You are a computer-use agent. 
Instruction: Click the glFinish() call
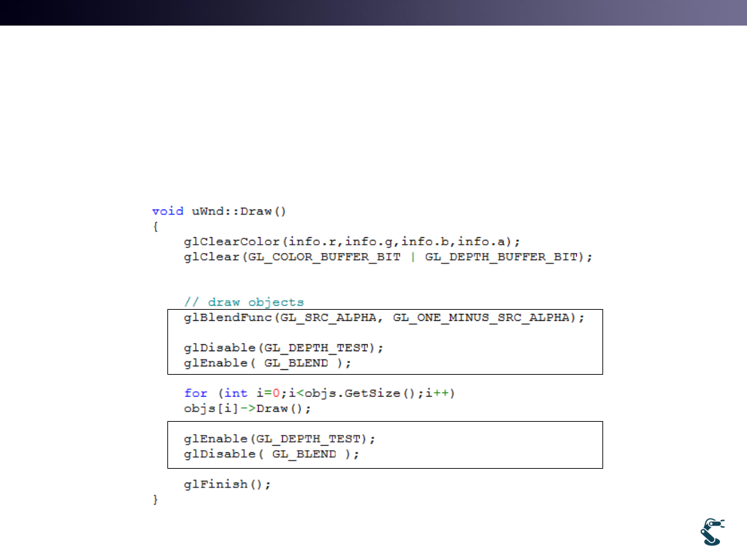coord(227,485)
